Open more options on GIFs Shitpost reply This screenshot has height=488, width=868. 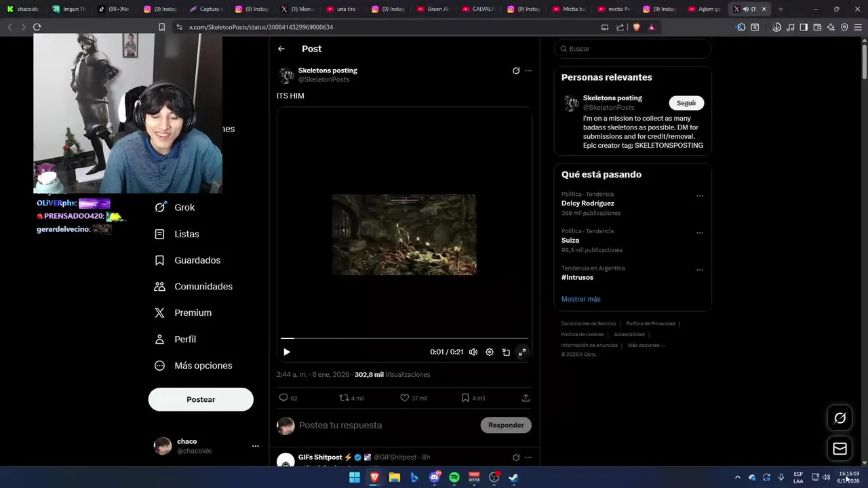(x=528, y=457)
